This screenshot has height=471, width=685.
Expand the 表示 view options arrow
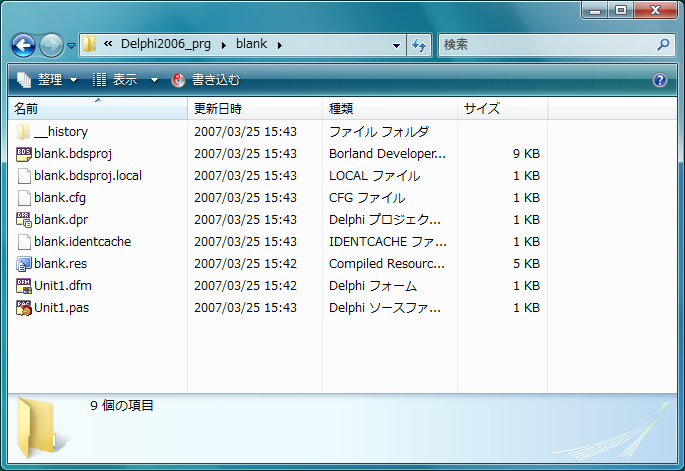click(154, 80)
